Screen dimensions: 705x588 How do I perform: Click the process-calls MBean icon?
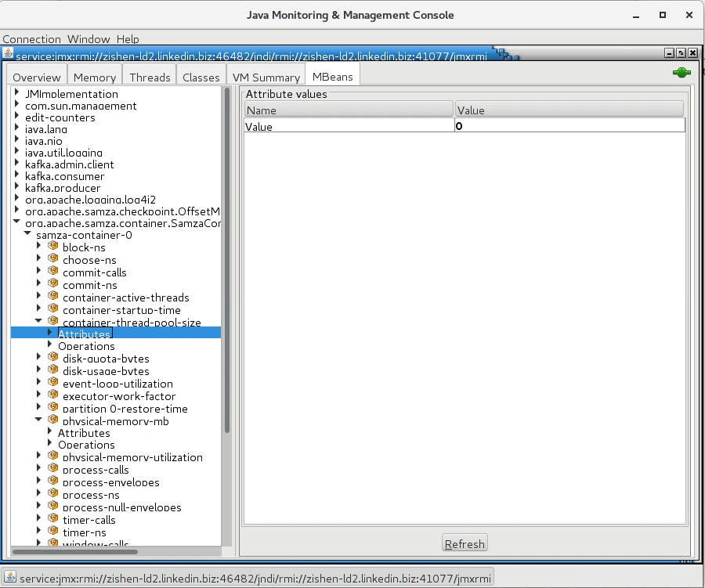(x=53, y=468)
